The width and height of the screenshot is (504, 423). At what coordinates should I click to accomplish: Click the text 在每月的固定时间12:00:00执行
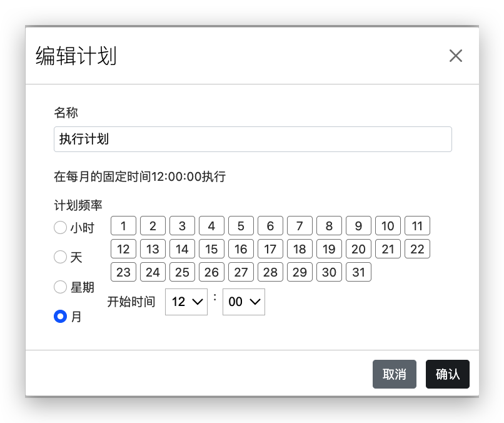[140, 176]
